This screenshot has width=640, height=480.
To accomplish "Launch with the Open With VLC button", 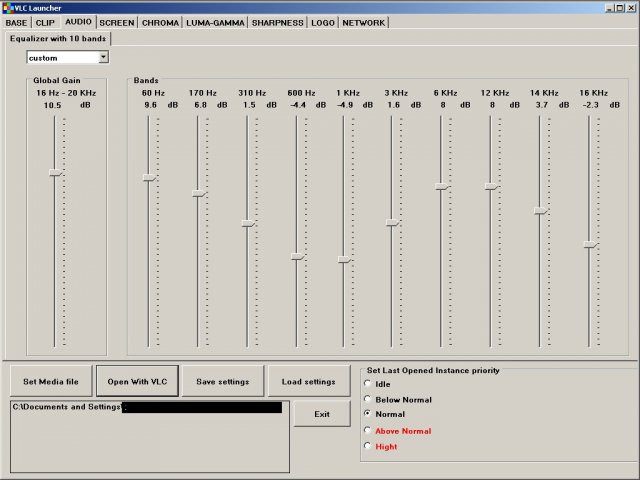I will pos(137,381).
